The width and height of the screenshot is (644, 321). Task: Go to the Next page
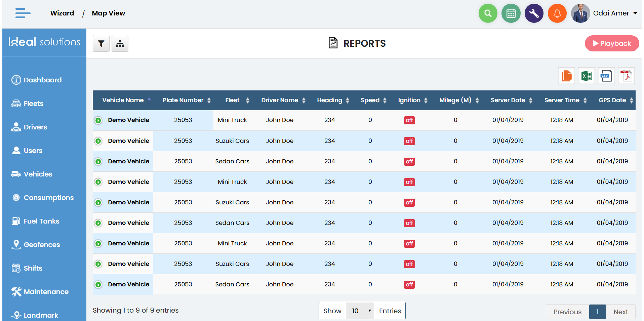[620, 312]
